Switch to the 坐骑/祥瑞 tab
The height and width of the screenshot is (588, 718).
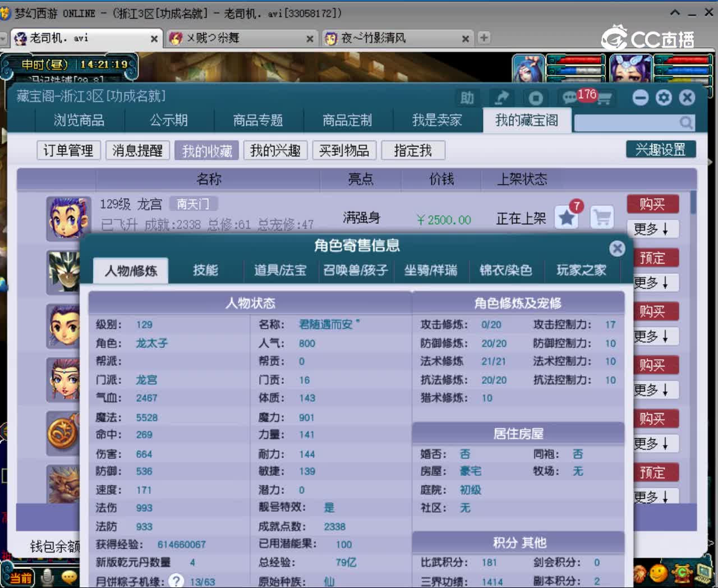431,270
